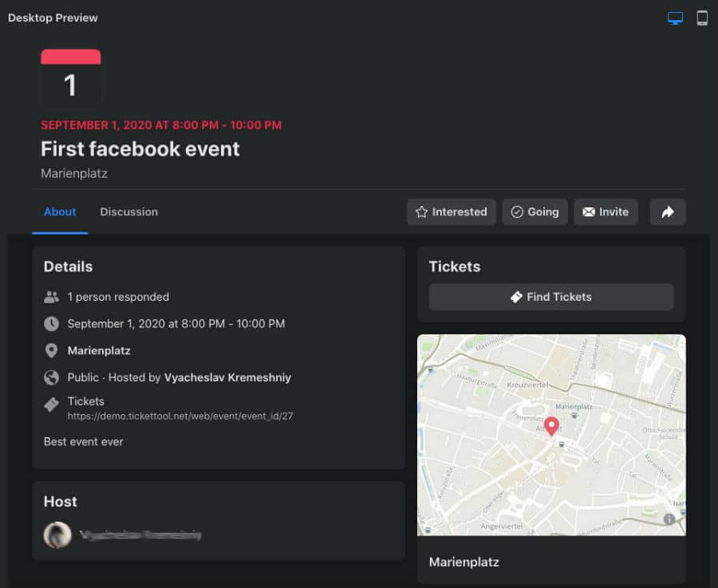Click the bold Marienplatz location in Details
Screen dimensions: 718x588
pyautogui.click(x=99, y=351)
